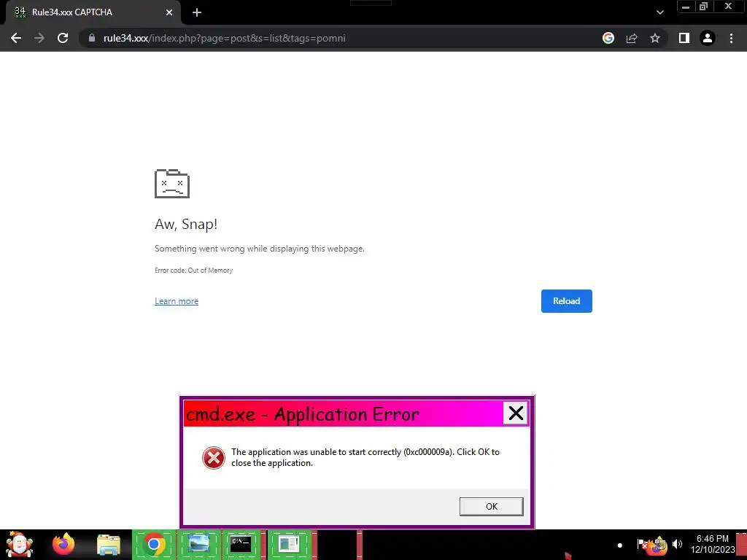Open File Explorer from the taskbar
747x560 pixels.
(109, 545)
